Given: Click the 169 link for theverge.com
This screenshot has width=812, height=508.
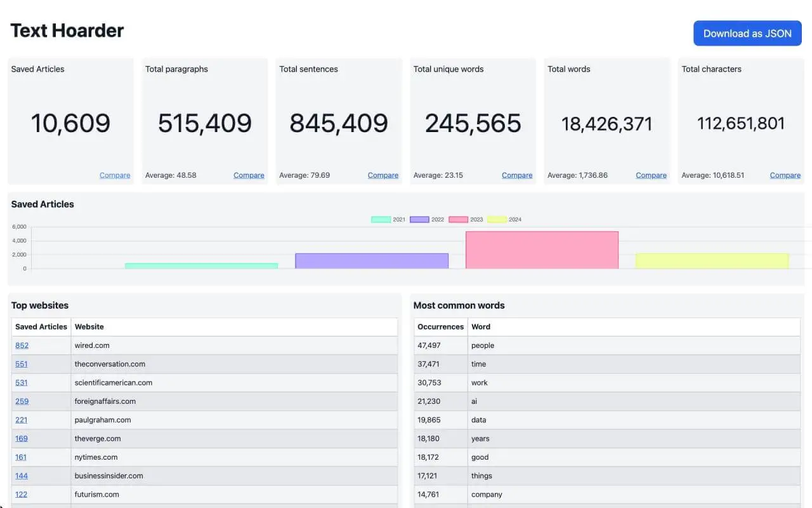Looking at the screenshot, I should point(22,438).
